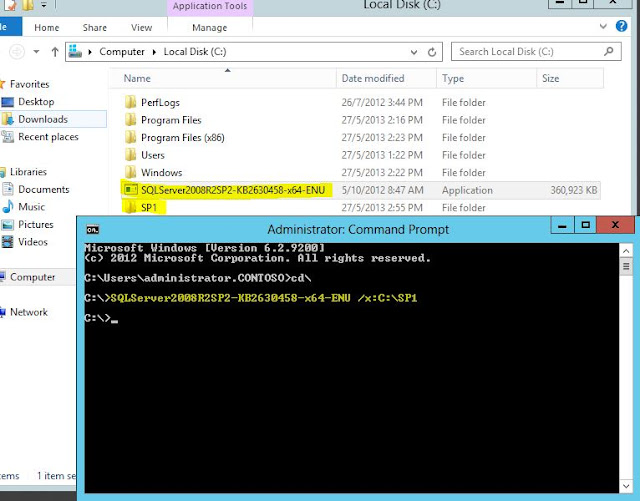Screen dimensions: 640x501
Task: Open Pictures library in navigation pane
Action: (x=36, y=225)
